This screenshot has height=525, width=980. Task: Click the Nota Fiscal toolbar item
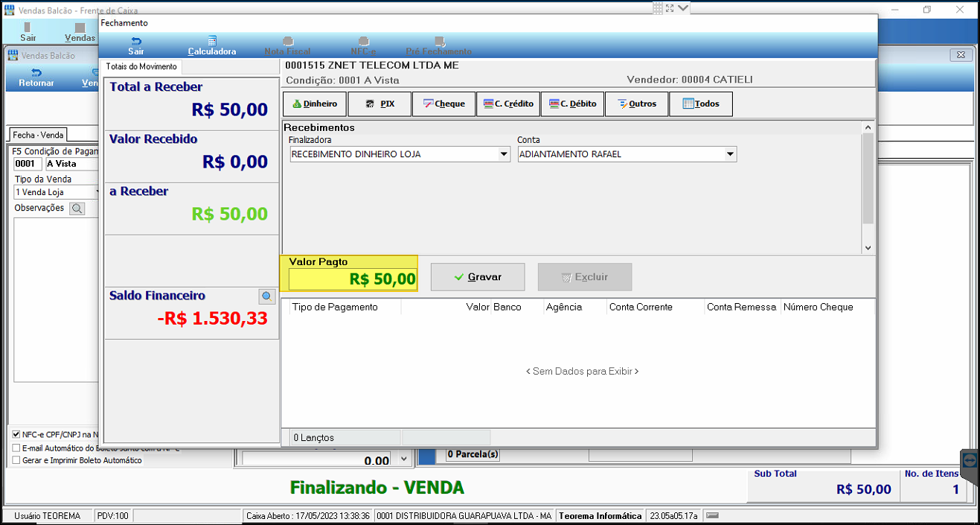(x=288, y=45)
